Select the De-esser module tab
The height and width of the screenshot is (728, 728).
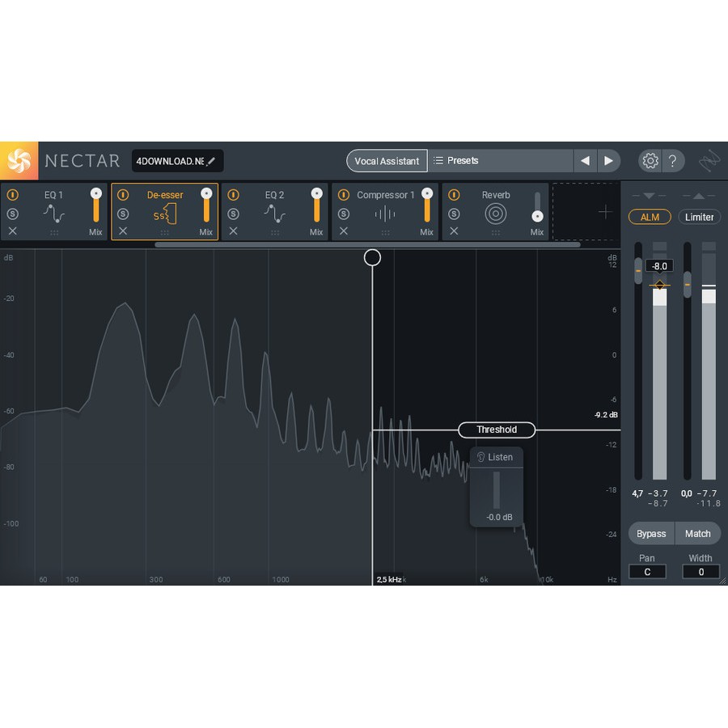click(x=164, y=195)
